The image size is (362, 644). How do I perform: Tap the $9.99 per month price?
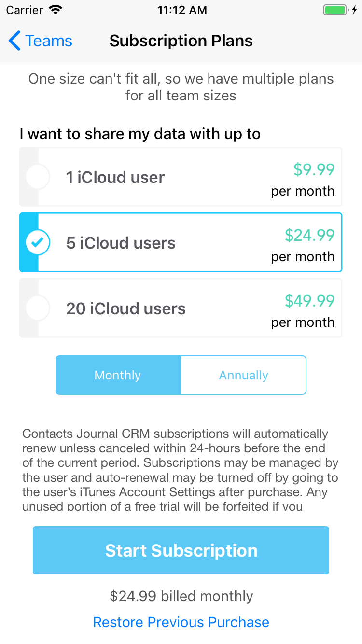coord(314,170)
